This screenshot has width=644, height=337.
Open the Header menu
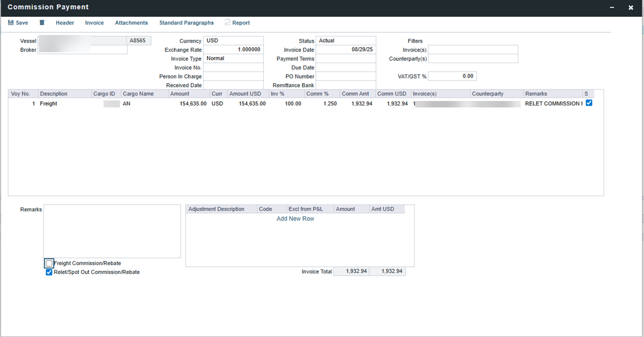pos(65,23)
